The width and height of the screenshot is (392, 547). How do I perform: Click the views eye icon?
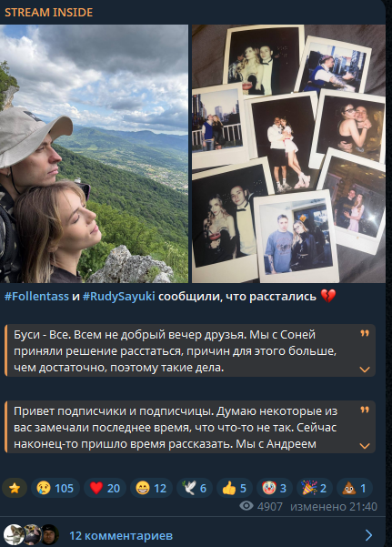[246, 506]
